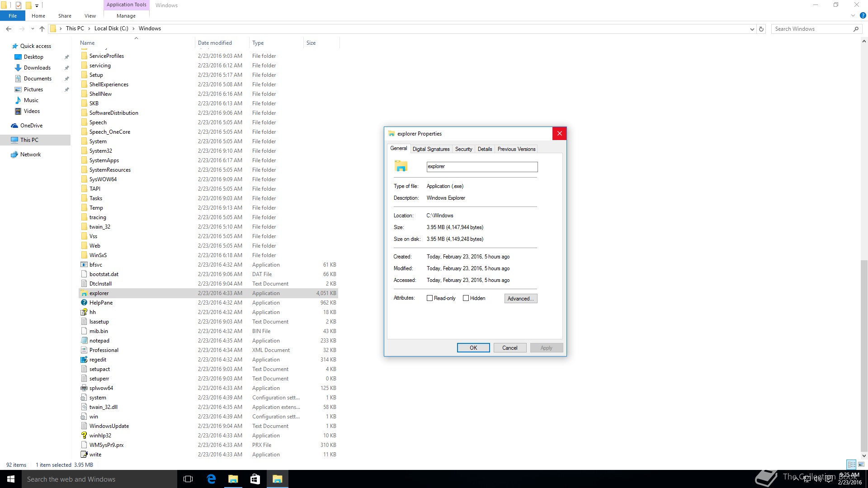Switch to the View ribbon tab
Image resolution: width=868 pixels, height=488 pixels.
tap(90, 16)
